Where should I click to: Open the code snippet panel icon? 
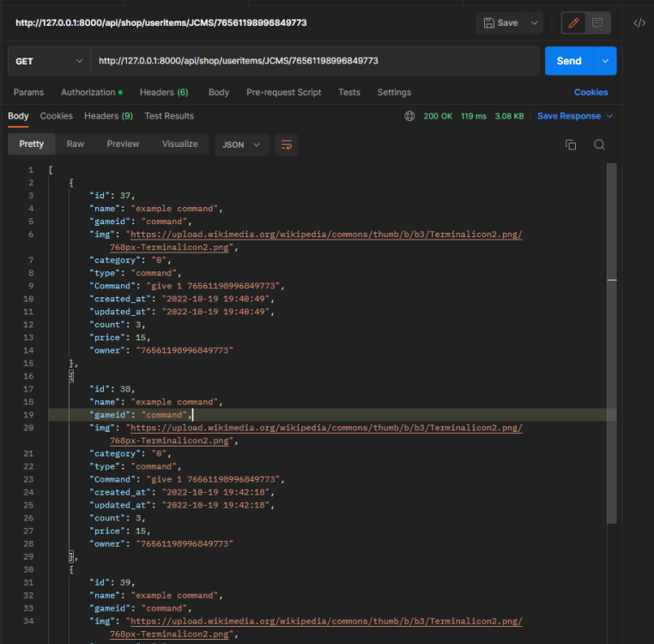point(639,23)
